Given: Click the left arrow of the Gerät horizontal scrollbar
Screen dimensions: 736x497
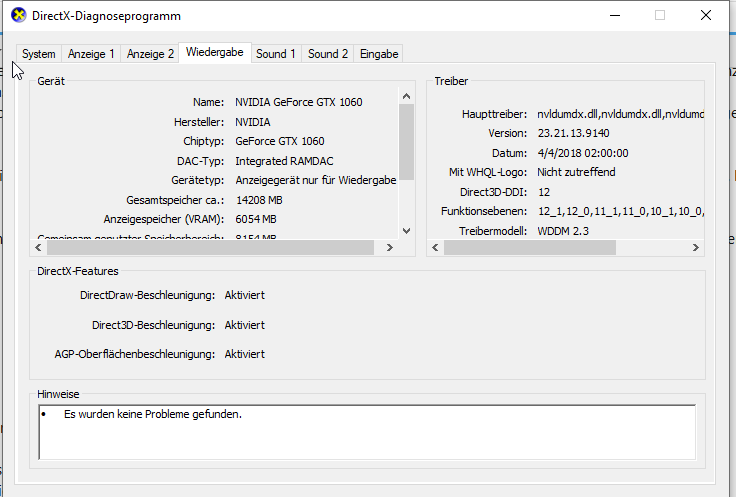Looking at the screenshot, I should click(x=38, y=247).
